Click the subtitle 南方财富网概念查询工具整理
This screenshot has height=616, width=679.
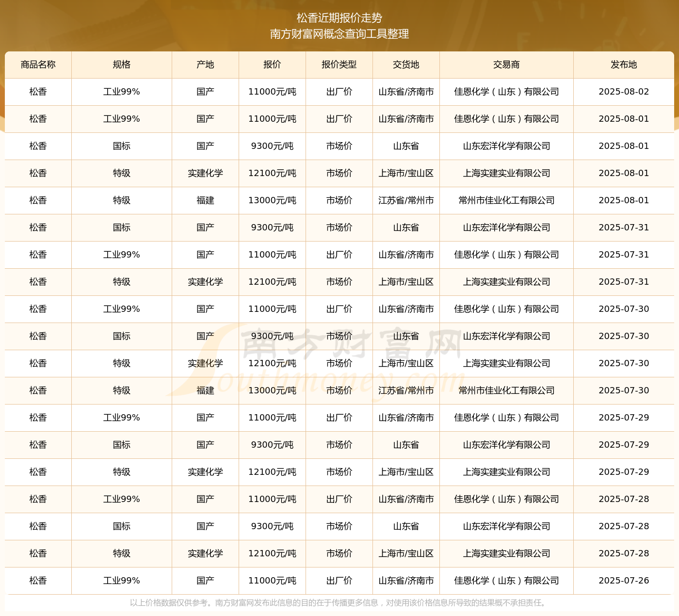339,34
